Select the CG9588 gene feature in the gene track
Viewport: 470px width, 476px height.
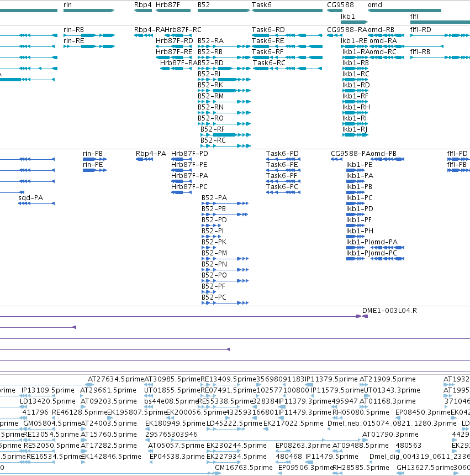pyautogui.click(x=335, y=11)
